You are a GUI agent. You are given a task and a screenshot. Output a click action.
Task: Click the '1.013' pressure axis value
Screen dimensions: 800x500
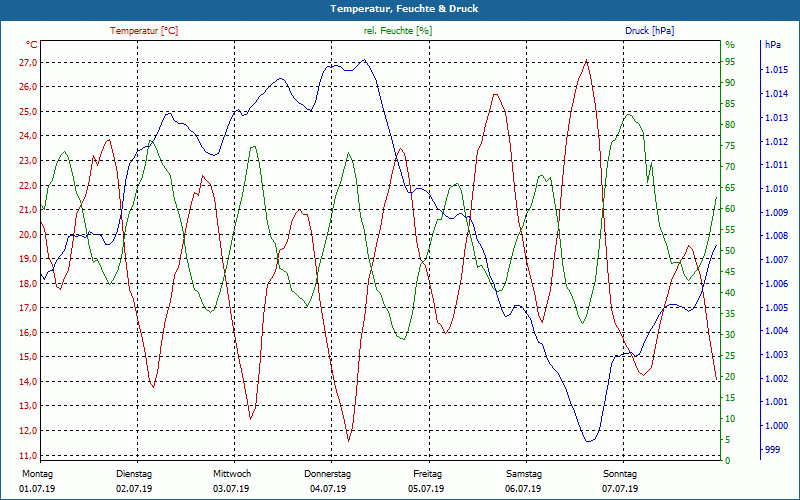[x=777, y=117]
